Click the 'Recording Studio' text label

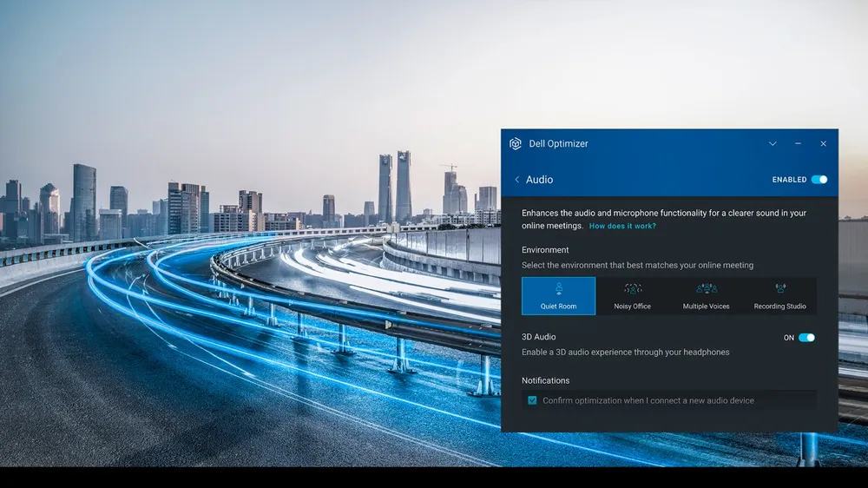tap(779, 307)
